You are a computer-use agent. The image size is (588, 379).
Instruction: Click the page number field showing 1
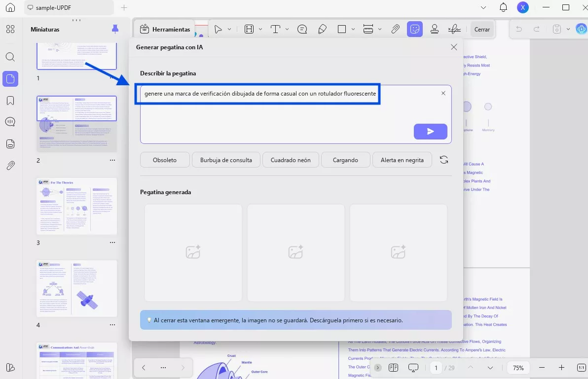(436, 368)
